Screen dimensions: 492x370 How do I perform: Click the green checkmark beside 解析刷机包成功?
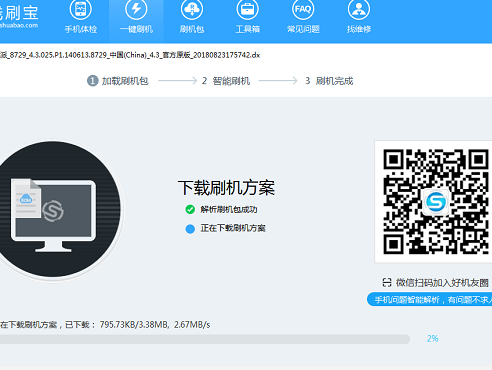tap(190, 209)
